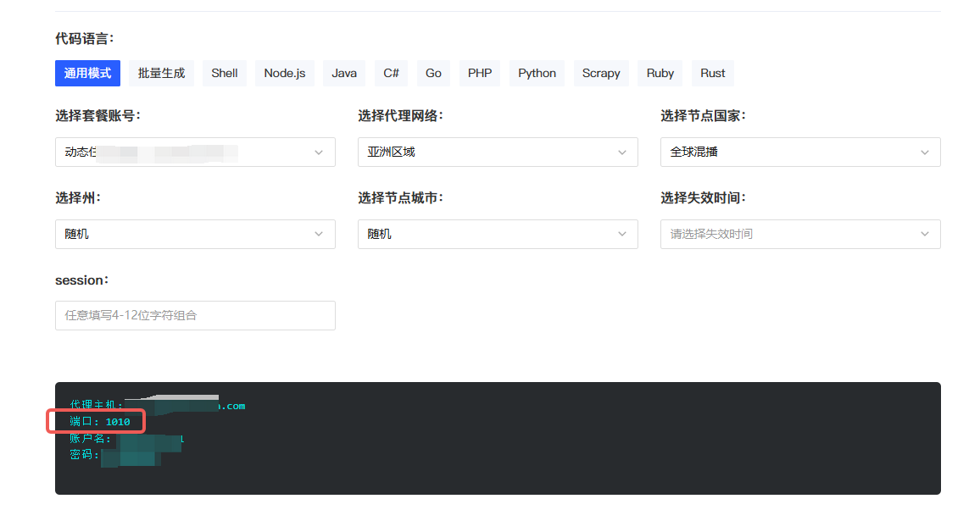The height and width of the screenshot is (521, 980).
Task: Pick the Go language tab
Action: tap(433, 73)
